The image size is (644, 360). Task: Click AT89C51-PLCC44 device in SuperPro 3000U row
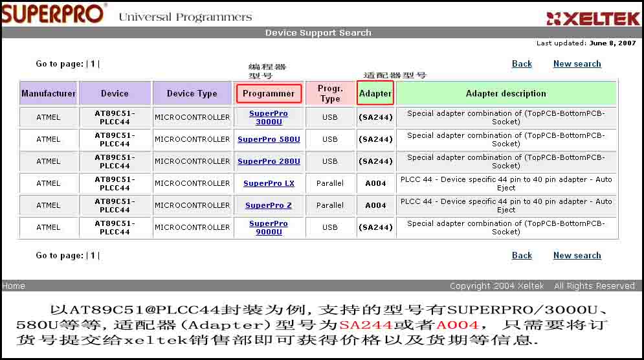[x=115, y=118]
